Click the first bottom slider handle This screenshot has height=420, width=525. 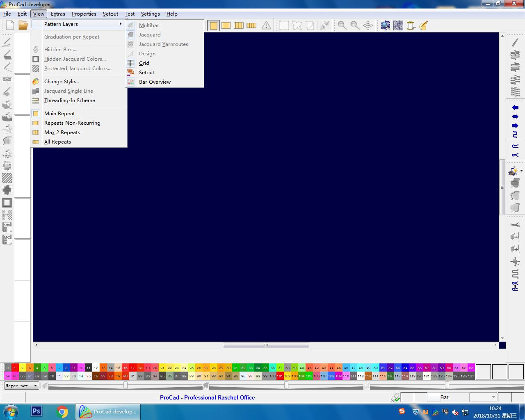(x=126, y=386)
